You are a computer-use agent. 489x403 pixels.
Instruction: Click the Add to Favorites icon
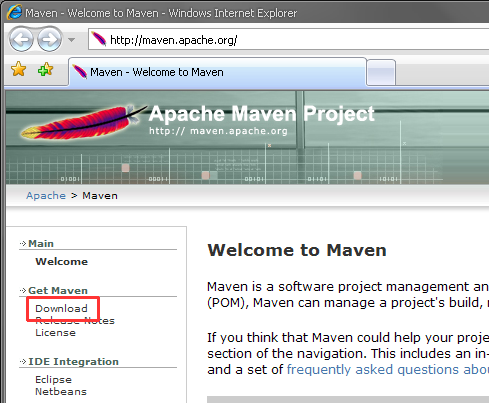[45, 70]
